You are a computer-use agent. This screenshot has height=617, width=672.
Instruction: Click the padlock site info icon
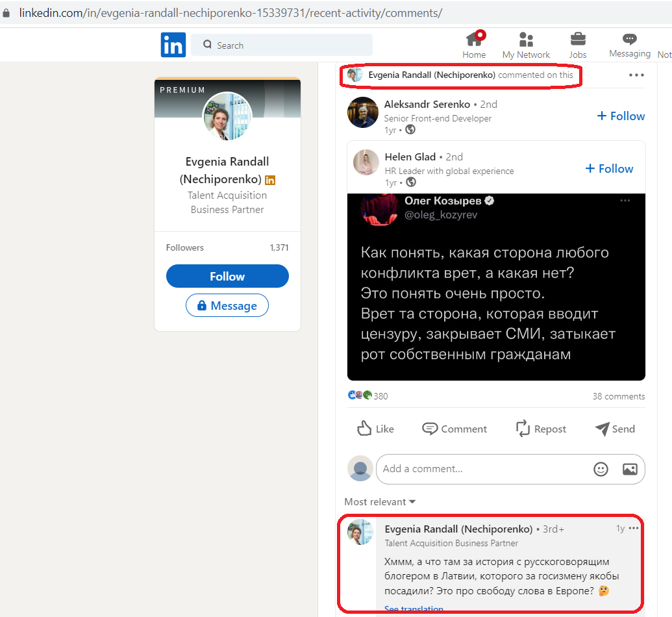[x=6, y=13]
